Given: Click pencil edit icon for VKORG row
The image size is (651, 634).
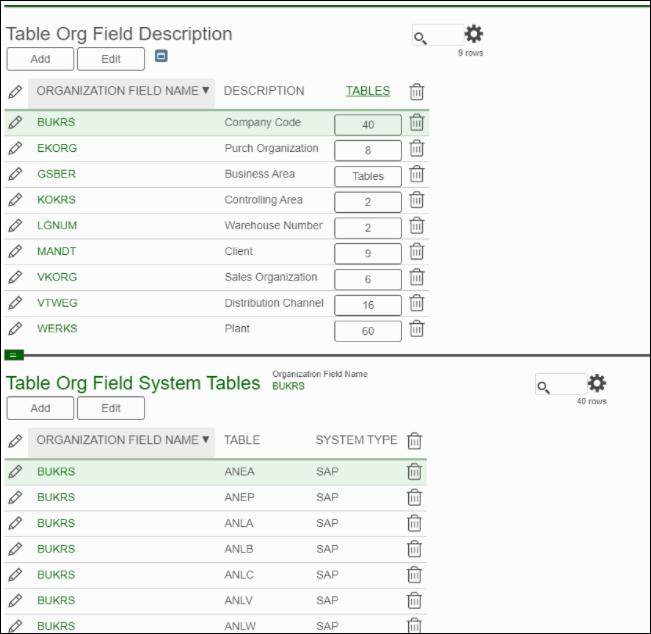Looking at the screenshot, I should (x=15, y=277).
